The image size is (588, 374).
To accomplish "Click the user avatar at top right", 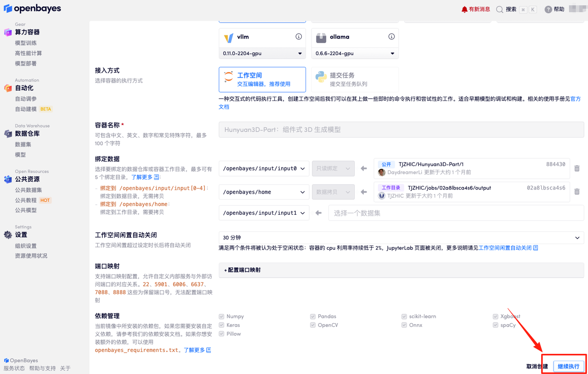I will click(x=577, y=9).
